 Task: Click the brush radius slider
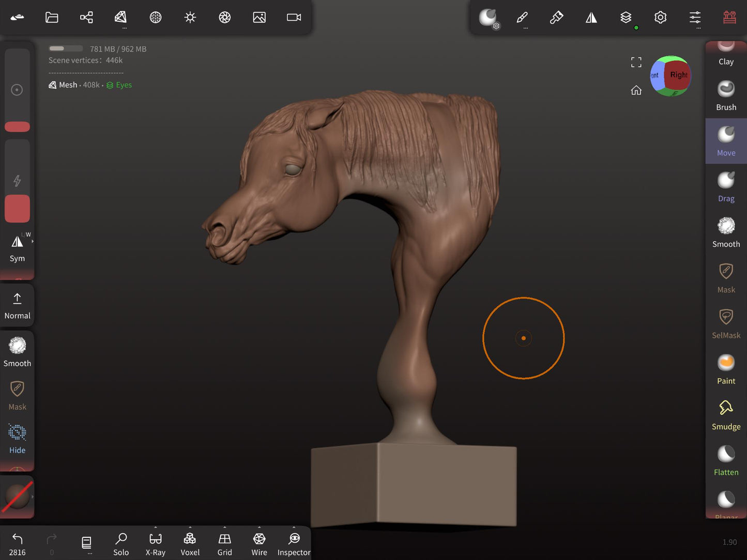pos(17,90)
